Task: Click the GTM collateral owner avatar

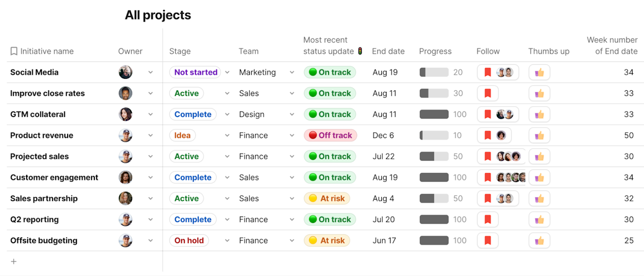Action: pos(125,114)
